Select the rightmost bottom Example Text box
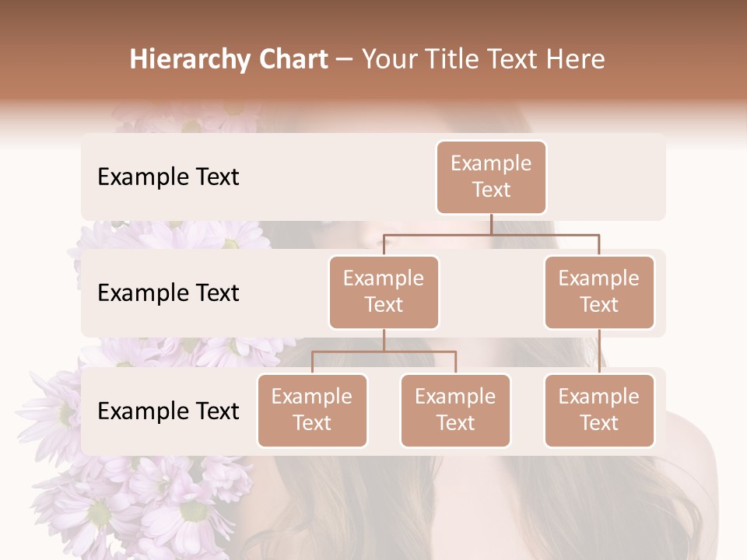Viewport: 747px width, 560px height. (x=599, y=410)
